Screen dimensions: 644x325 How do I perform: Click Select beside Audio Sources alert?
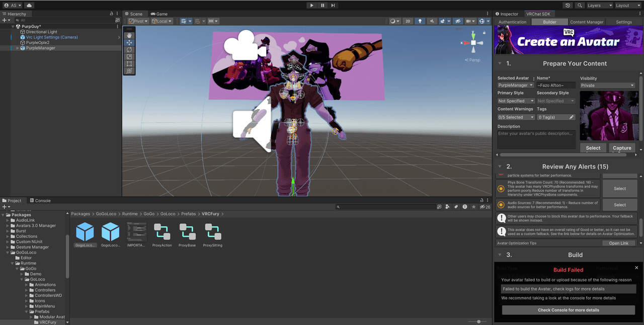tap(620, 205)
